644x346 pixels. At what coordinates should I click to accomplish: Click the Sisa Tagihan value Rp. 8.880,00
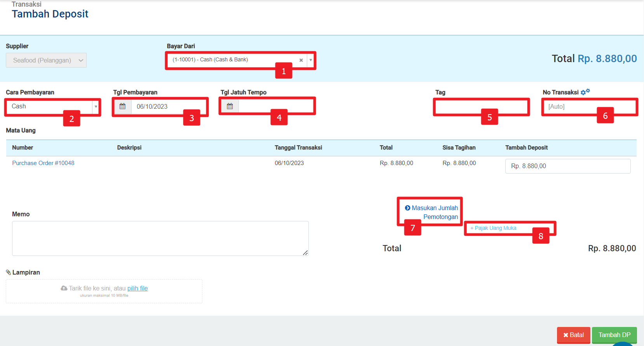[459, 163]
